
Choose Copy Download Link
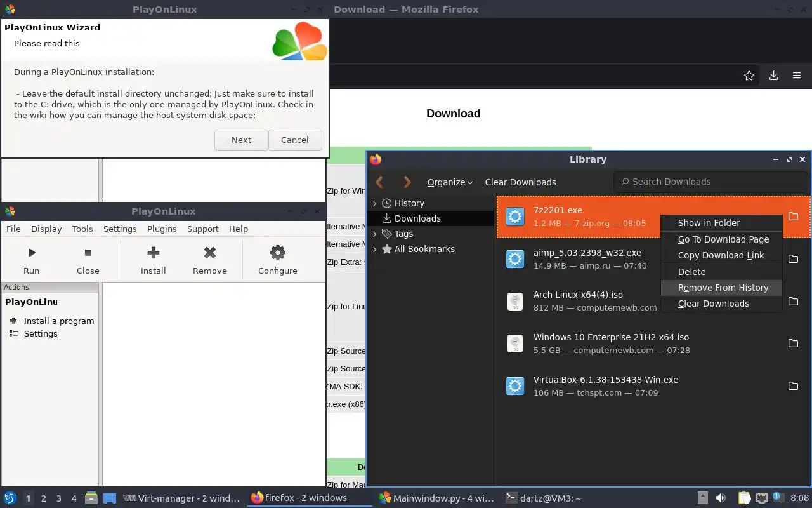click(x=721, y=255)
